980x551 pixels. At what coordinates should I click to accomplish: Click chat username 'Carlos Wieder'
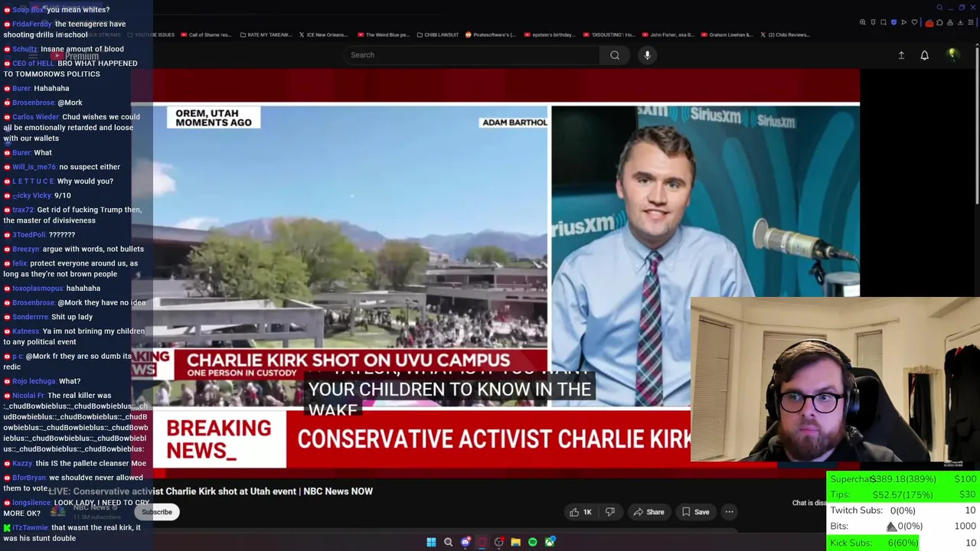[x=35, y=117]
